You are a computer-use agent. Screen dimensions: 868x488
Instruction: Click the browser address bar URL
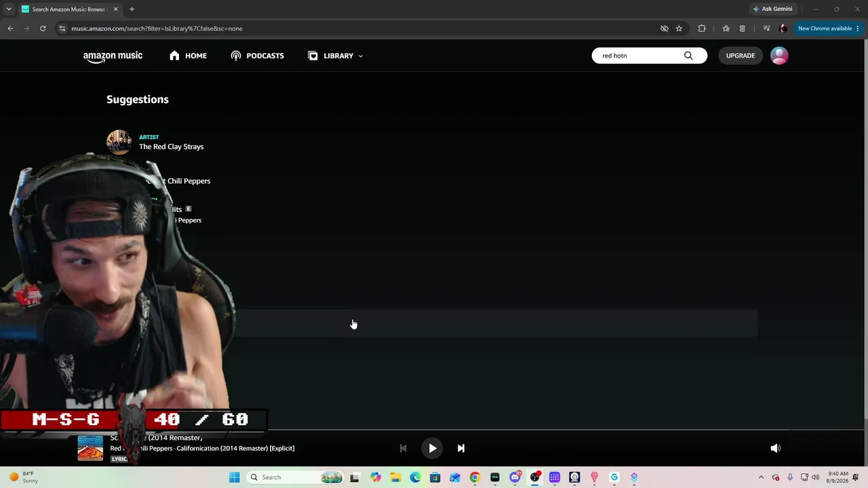[x=157, y=28]
